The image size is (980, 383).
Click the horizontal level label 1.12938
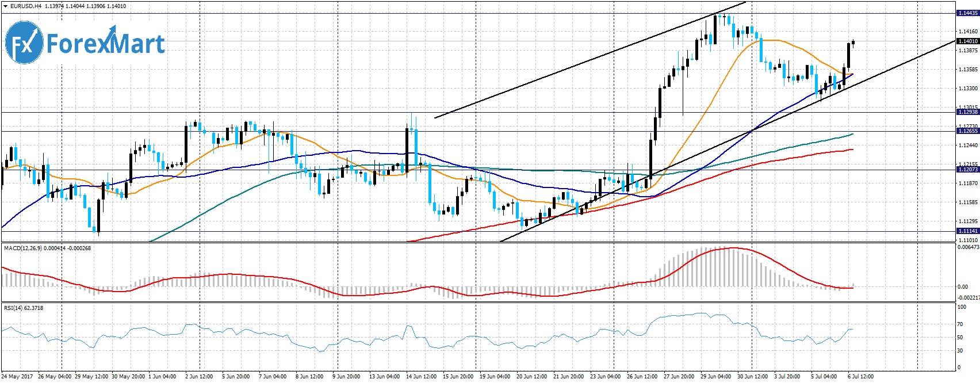(x=967, y=112)
